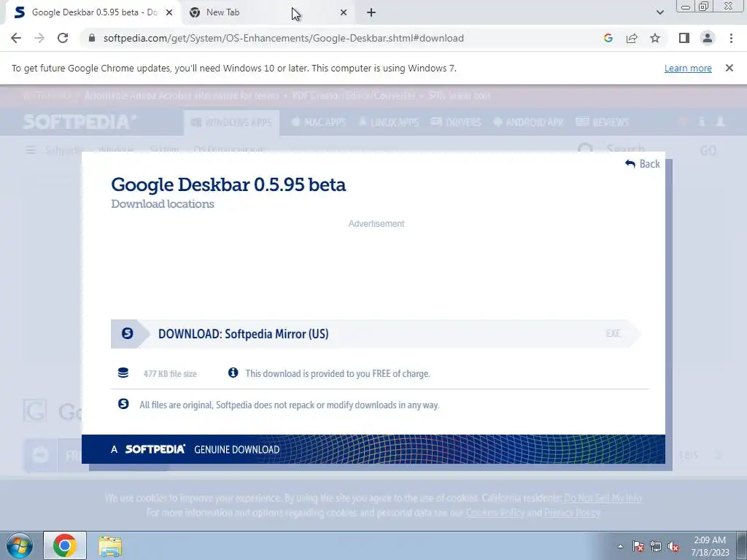Click Learn more about Chrome updates

pyautogui.click(x=688, y=68)
